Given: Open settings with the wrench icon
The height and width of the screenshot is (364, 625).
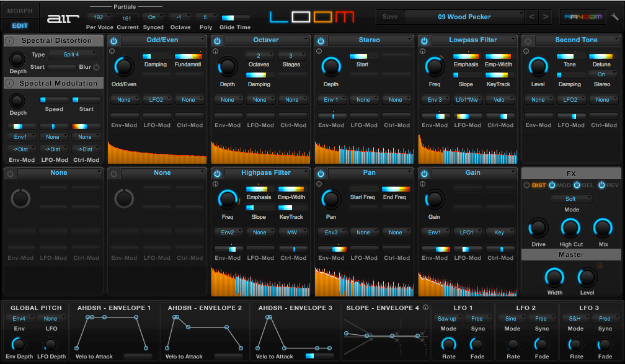Looking at the screenshot, I should (x=615, y=17).
